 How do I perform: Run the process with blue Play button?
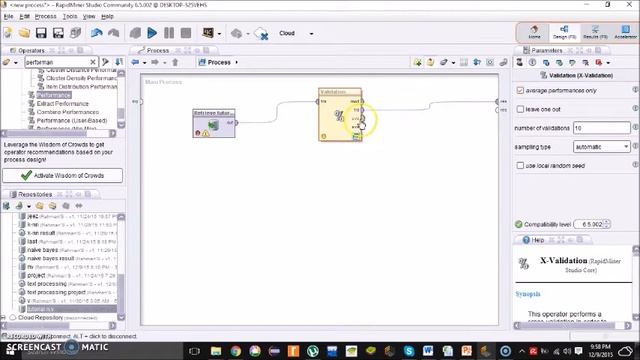pyautogui.click(x=152, y=33)
